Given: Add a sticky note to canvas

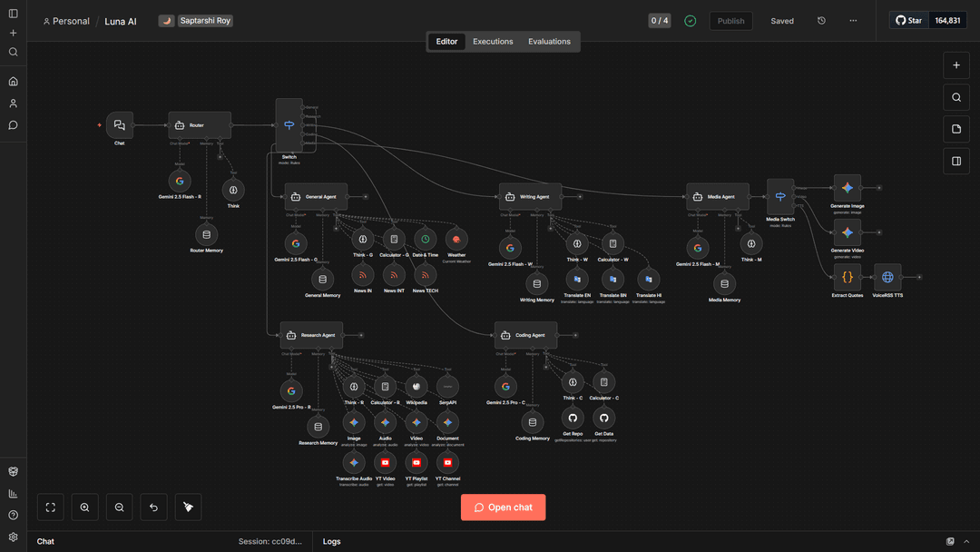Looking at the screenshot, I should [x=956, y=129].
